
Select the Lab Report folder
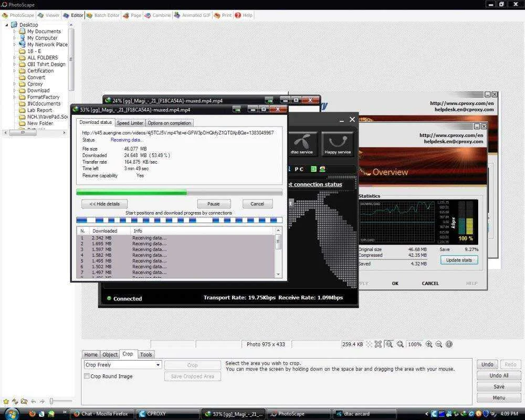[x=39, y=110]
